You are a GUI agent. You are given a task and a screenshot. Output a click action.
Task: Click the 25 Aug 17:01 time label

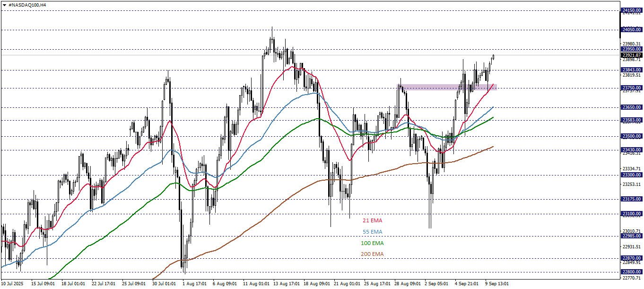[x=376, y=284]
